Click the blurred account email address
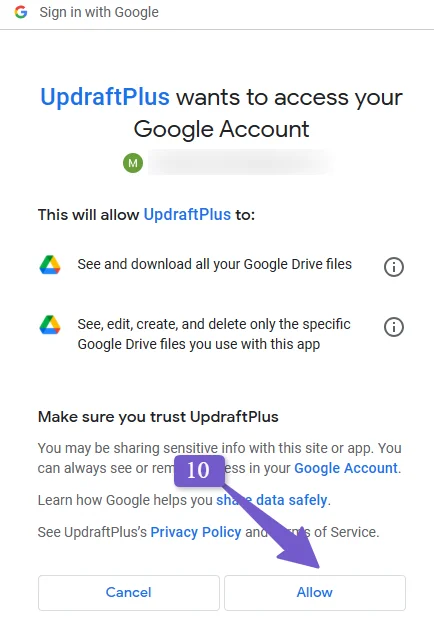Image resolution: width=434 pixels, height=622 pixels. pyautogui.click(x=240, y=163)
